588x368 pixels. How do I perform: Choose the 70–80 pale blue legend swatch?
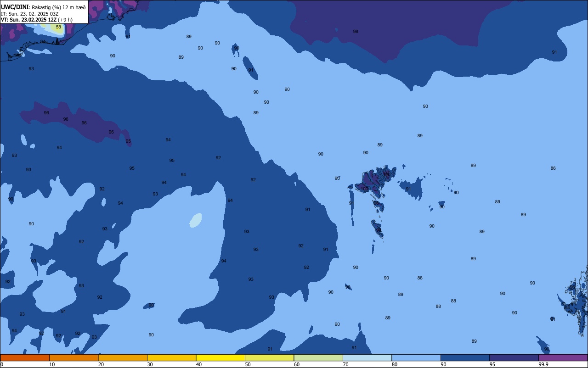[367, 357]
